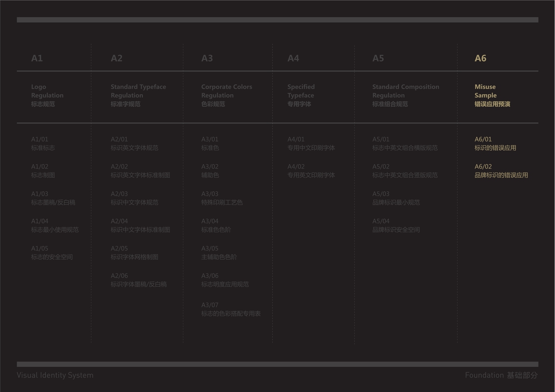
Task: Open entry A1/01 标准标志
Action: coord(43,144)
